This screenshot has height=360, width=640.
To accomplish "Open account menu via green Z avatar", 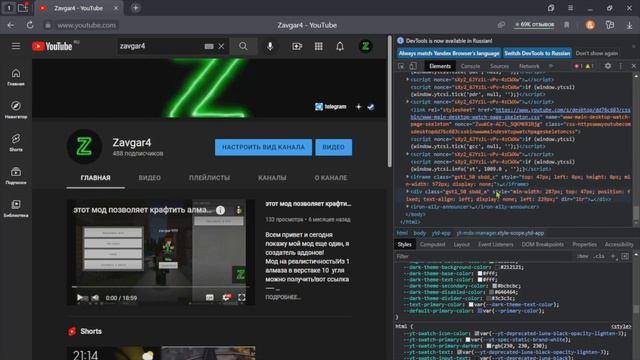I will tap(365, 46).
